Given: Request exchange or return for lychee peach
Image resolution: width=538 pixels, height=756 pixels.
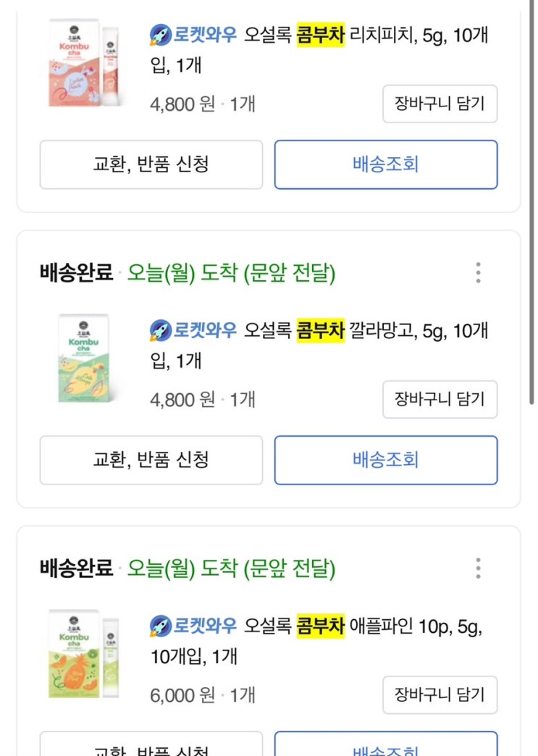Looking at the screenshot, I should coord(151,164).
